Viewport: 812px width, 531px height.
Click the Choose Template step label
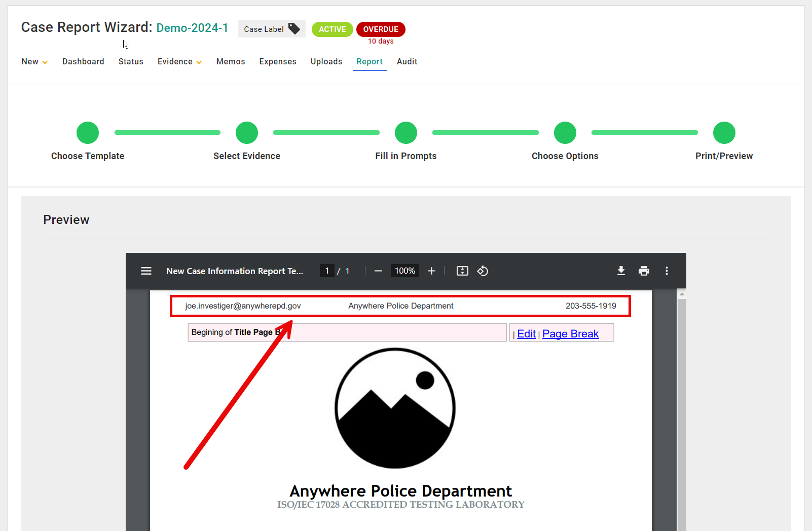point(88,156)
